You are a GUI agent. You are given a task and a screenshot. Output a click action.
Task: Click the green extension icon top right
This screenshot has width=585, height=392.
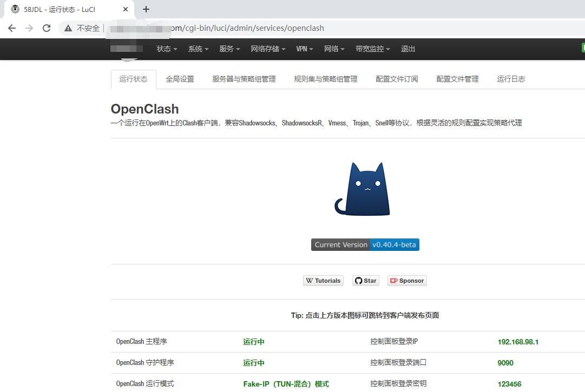(583, 48)
